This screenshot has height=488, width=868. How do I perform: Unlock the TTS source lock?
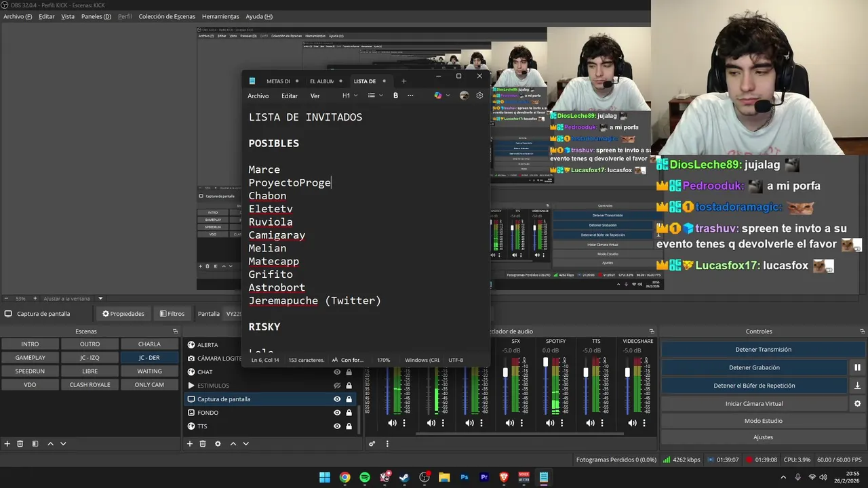pos(349,426)
